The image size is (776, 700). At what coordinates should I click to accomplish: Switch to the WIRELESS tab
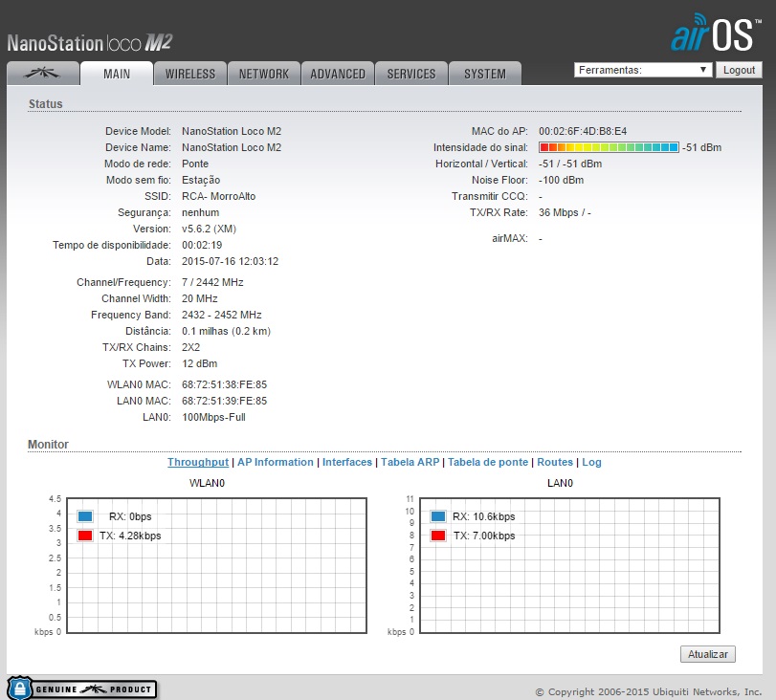(190, 74)
